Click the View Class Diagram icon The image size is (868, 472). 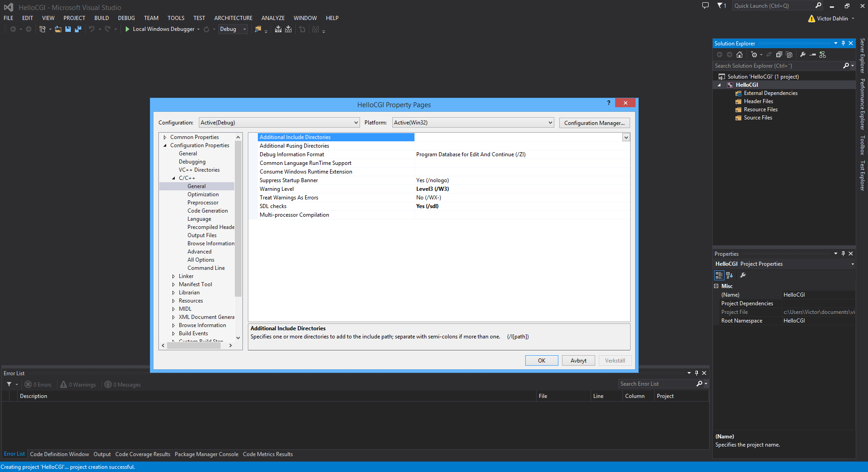coord(823,55)
